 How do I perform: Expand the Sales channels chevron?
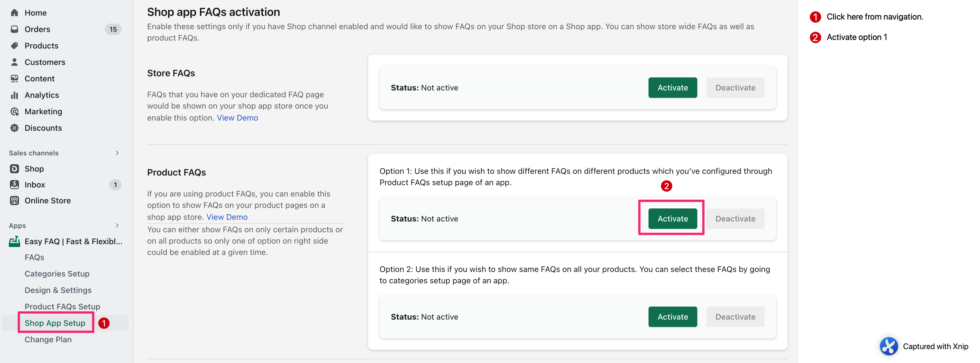pos(117,153)
